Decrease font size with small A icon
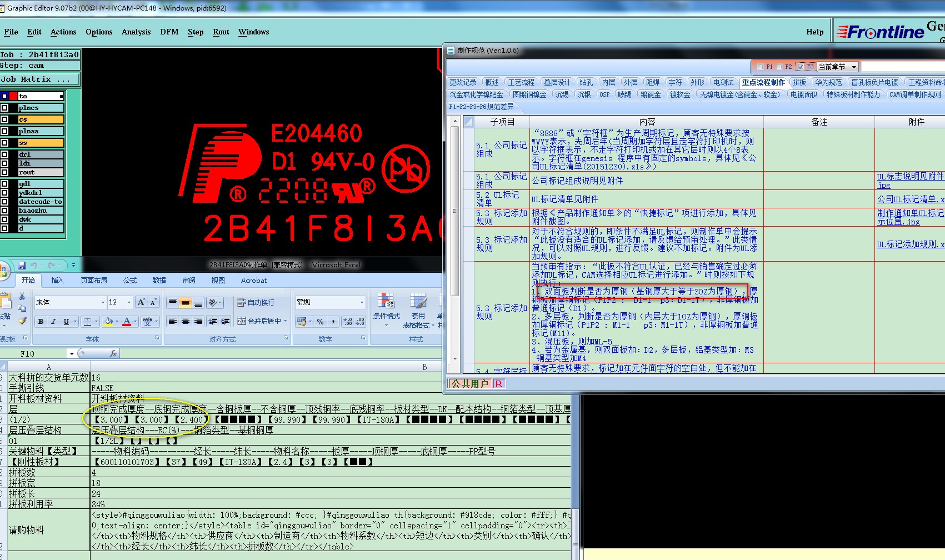 [153, 302]
